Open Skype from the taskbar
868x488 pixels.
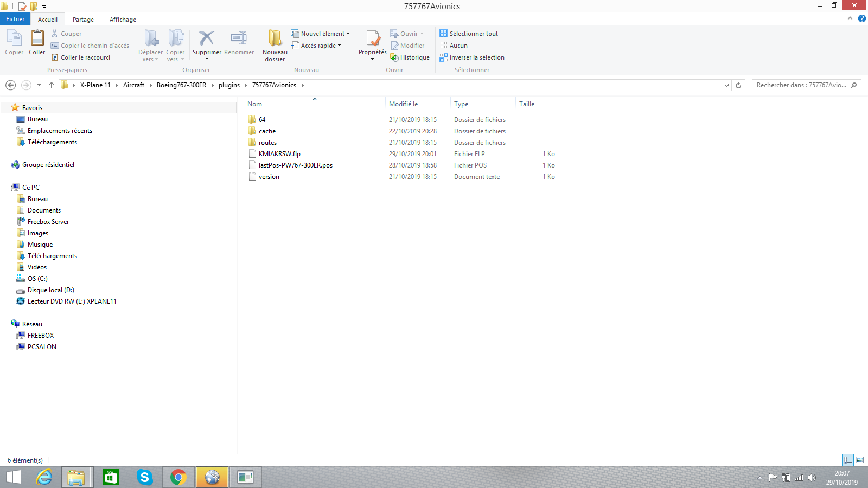[144, 477]
